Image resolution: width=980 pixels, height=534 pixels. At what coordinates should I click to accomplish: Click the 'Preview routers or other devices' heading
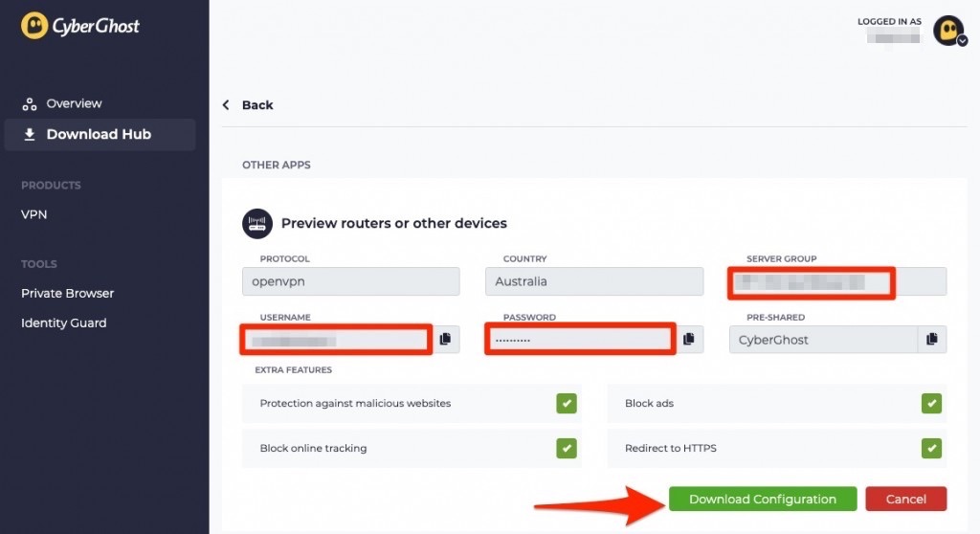click(393, 223)
